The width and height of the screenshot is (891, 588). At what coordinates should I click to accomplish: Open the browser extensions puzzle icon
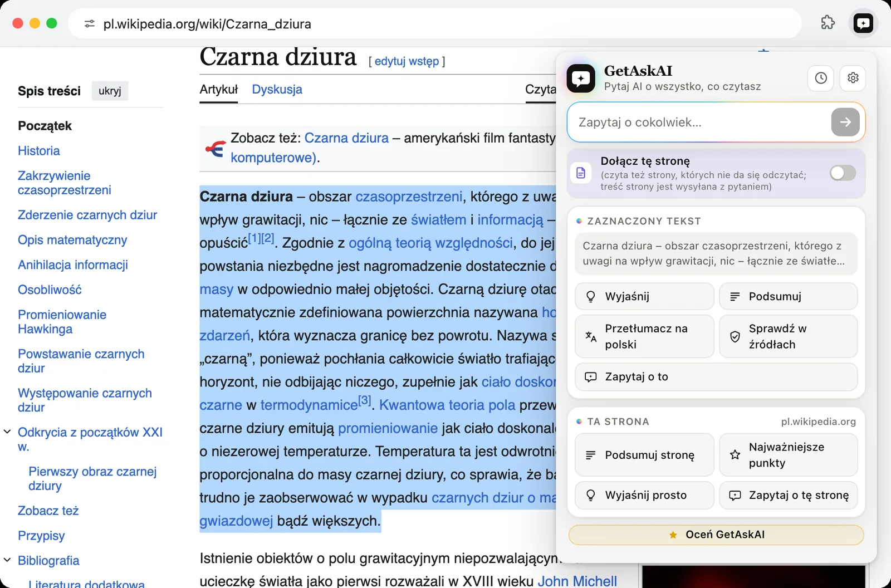point(828,23)
